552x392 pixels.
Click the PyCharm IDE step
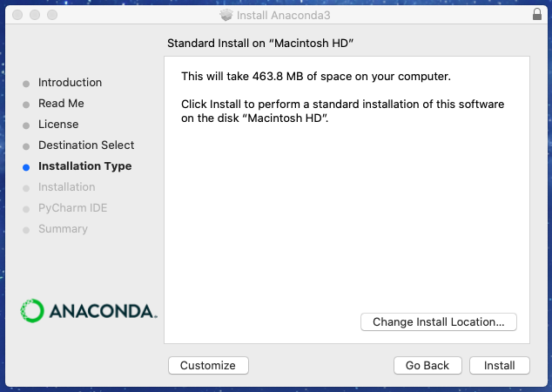tap(73, 208)
